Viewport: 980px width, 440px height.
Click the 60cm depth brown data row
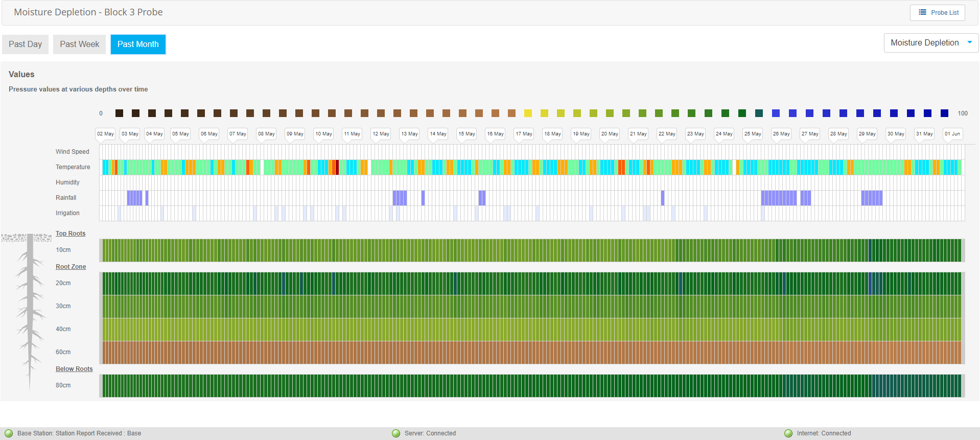(531, 353)
